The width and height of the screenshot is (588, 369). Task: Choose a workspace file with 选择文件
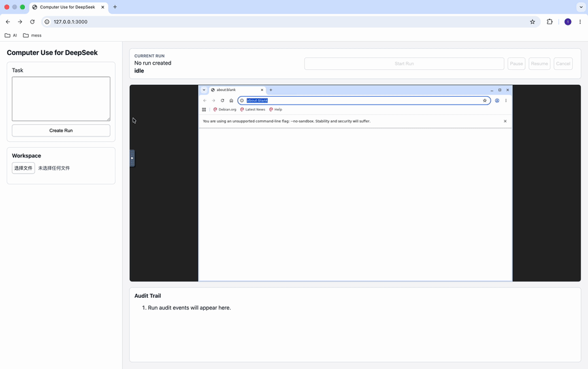pyautogui.click(x=24, y=168)
